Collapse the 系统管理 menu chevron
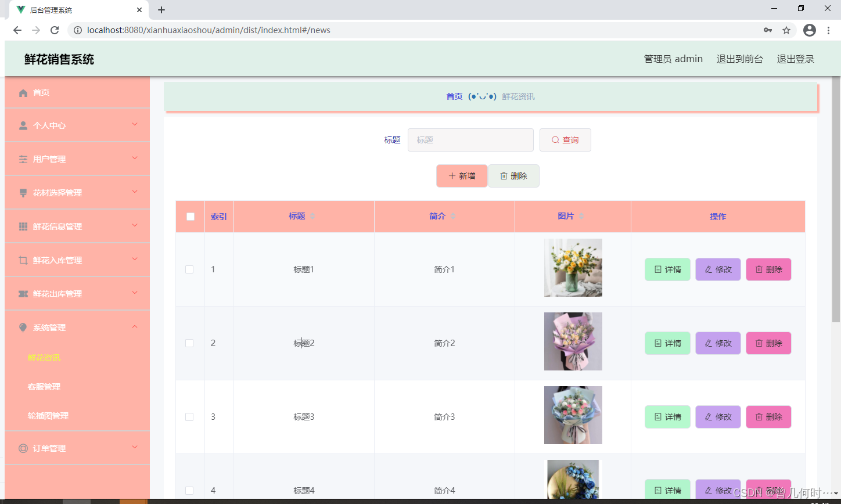This screenshot has width=841, height=504. tap(135, 327)
